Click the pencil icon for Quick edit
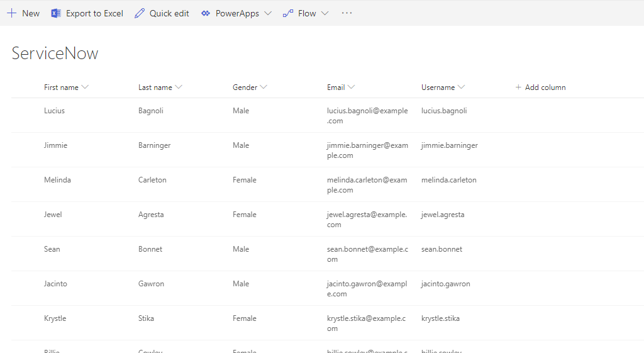This screenshot has height=353, width=644. pos(140,13)
